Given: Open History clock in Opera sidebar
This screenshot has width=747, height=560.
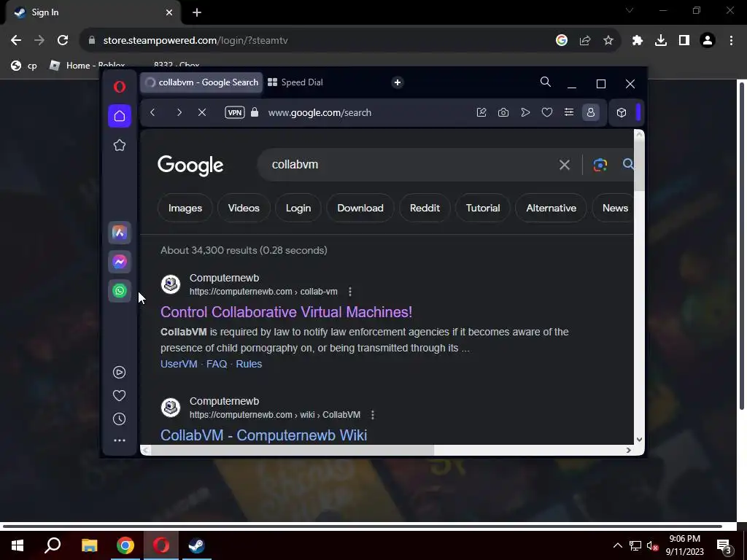Looking at the screenshot, I should (120, 419).
